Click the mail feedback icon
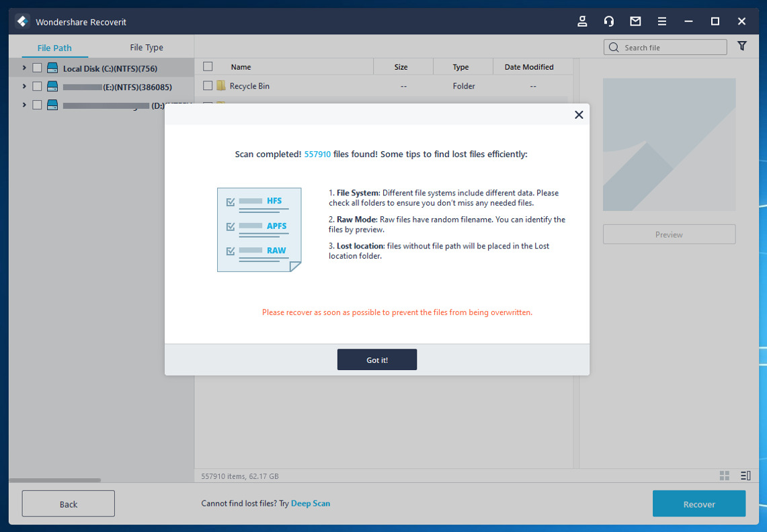Viewport: 767px width, 532px height. click(635, 21)
